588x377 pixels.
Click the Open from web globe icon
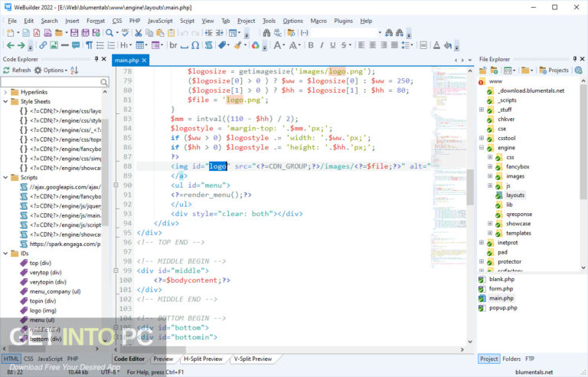(x=578, y=70)
